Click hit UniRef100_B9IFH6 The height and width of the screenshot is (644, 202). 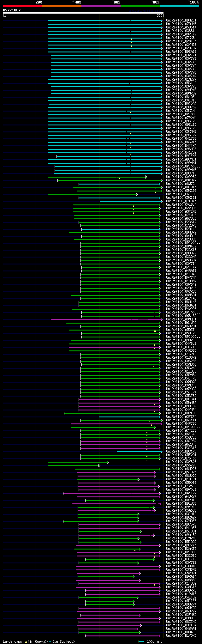[x=181, y=156]
